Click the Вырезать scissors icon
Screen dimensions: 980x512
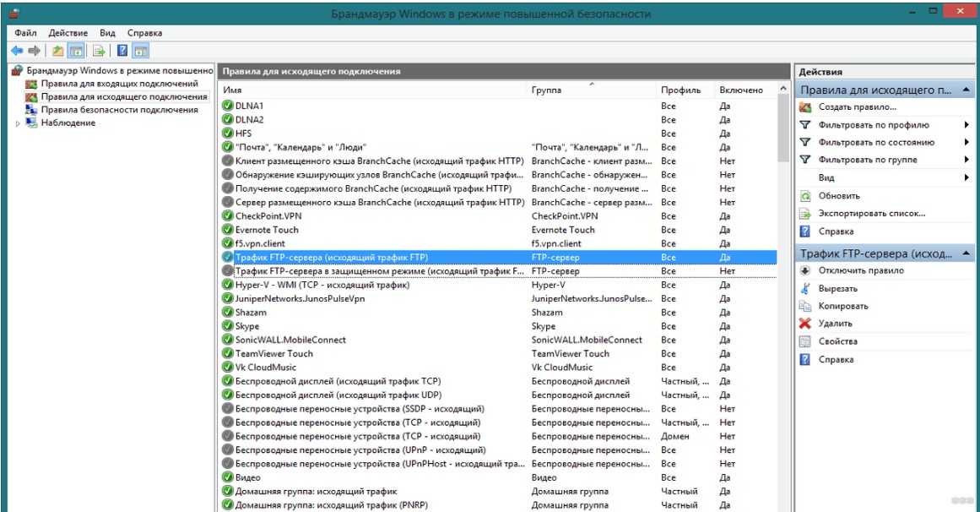[805, 288]
